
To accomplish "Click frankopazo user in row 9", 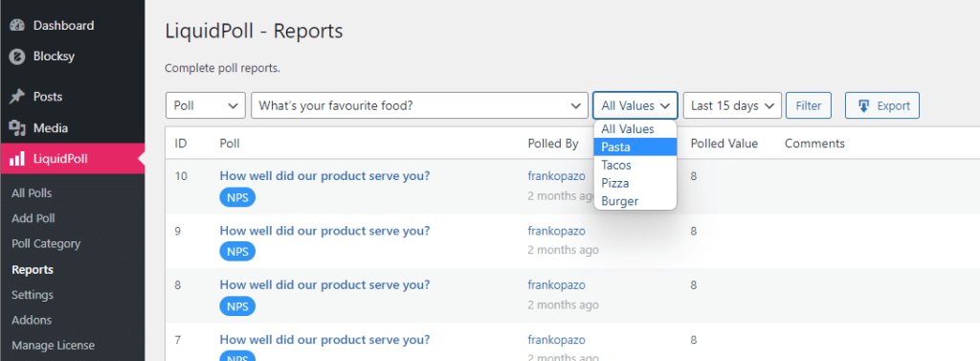I will 556,231.
